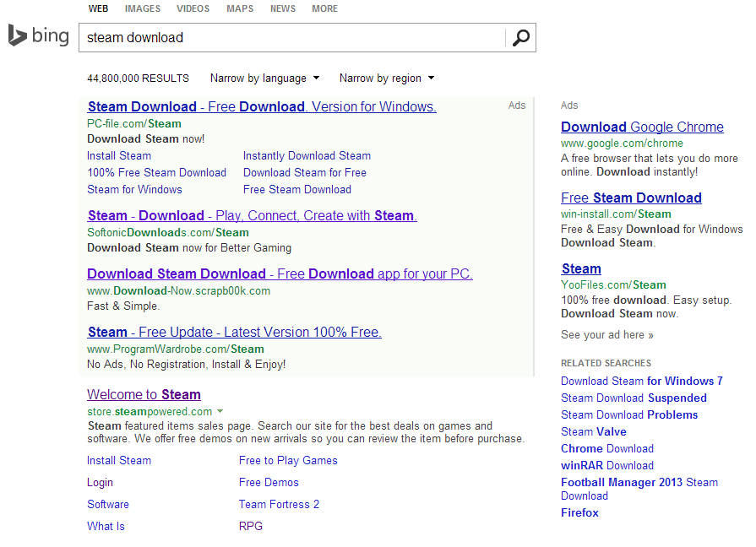Click the Download Steam for Free sublink
This screenshot has height=547, width=756.
point(305,172)
